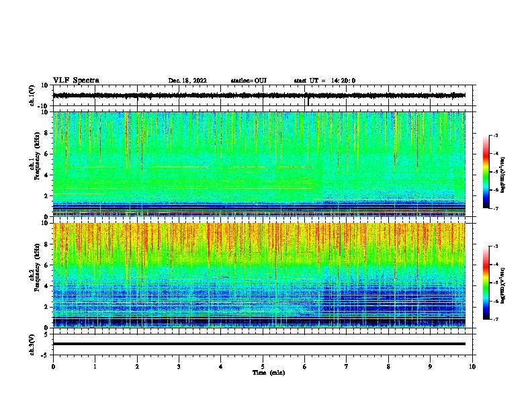Viewport: 532px width, 411px height.
Task: Click the 'ch.1(V)' axis label
Action: (x=32, y=95)
